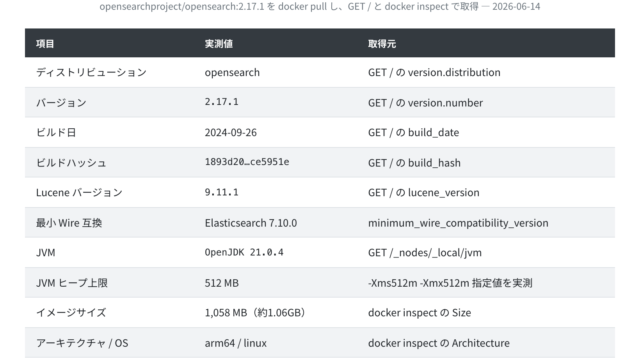Select the 512 MB heap limit cell

point(222,283)
